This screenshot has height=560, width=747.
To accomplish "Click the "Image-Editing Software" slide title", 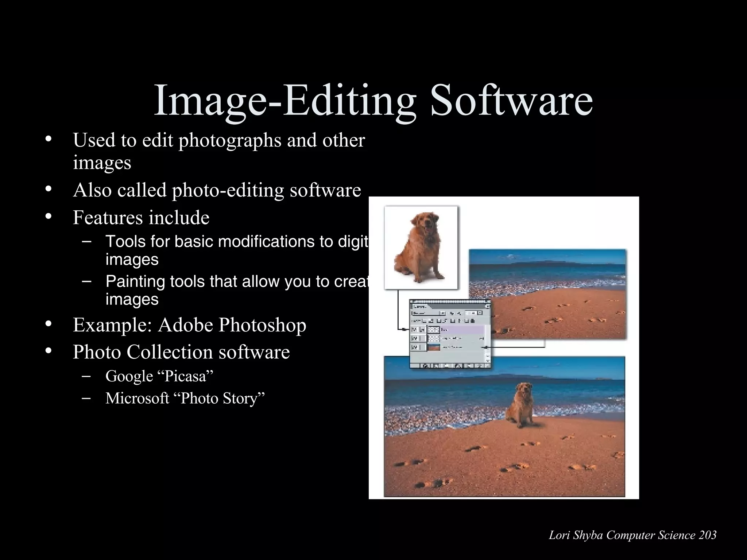I will tap(373, 100).
